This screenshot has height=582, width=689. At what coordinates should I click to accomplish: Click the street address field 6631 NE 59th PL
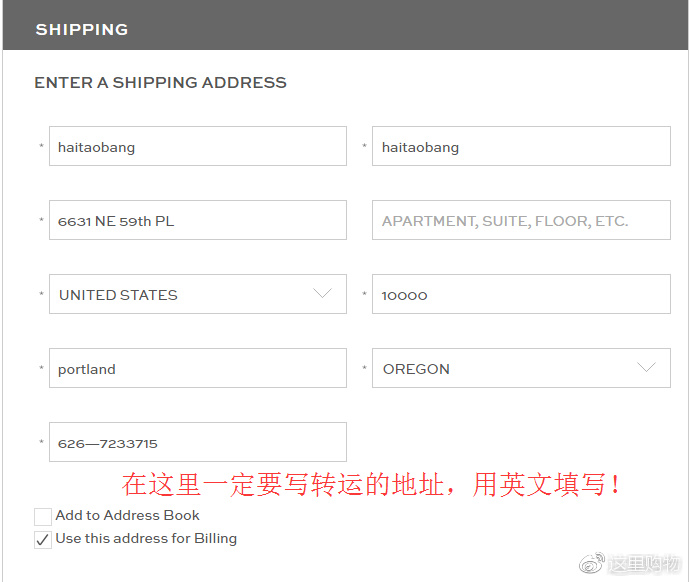coord(197,221)
